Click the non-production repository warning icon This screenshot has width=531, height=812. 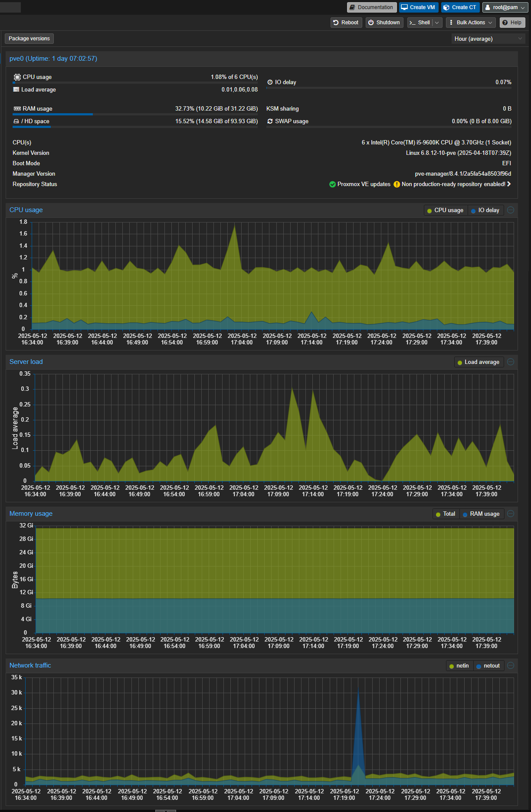[x=397, y=184]
